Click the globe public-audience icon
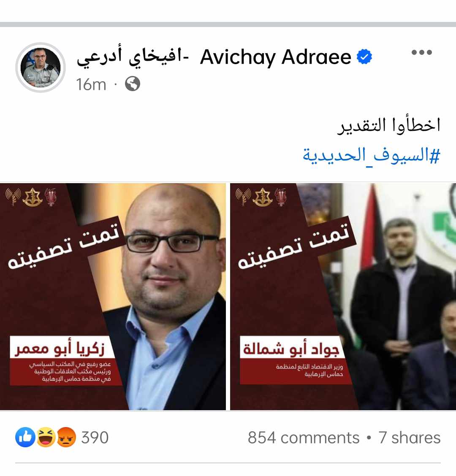This screenshot has height=476, width=456. point(133,84)
